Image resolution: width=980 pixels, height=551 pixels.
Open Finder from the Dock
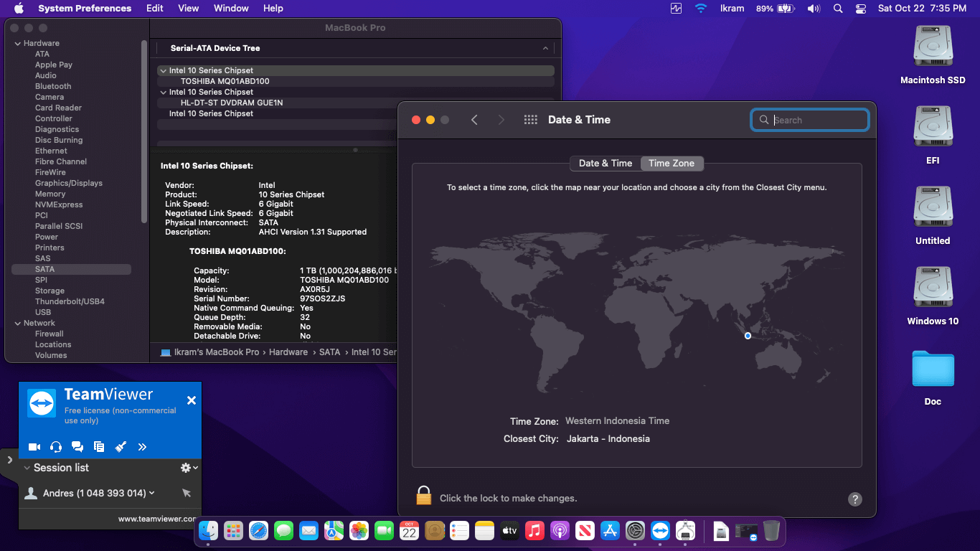coord(209,531)
